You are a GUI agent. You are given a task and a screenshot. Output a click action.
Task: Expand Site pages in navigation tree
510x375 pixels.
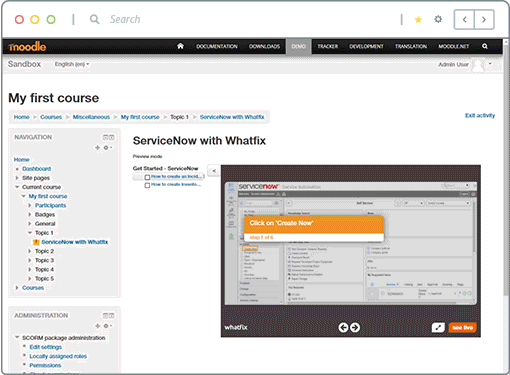(x=17, y=178)
